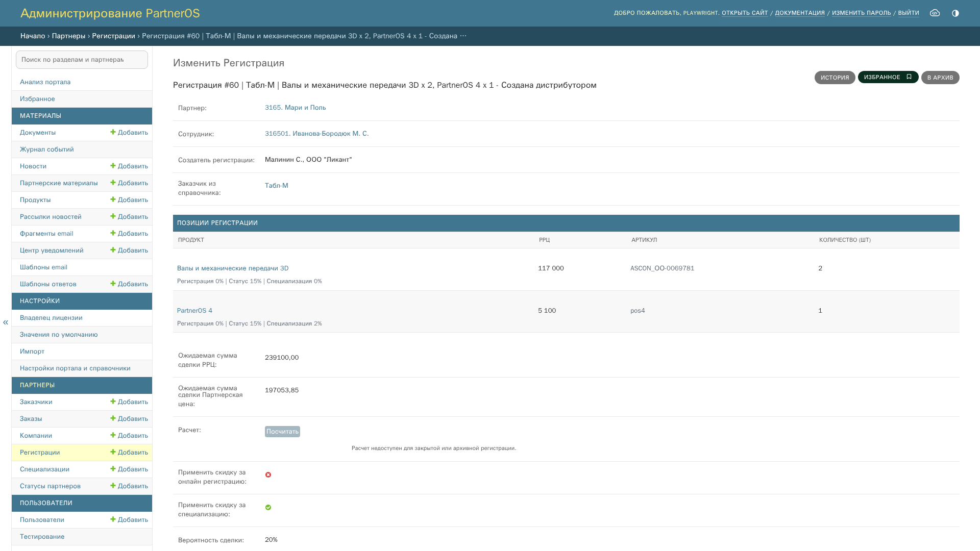Toggle ИЗБРАННОЕ bookmark button

pos(888,77)
